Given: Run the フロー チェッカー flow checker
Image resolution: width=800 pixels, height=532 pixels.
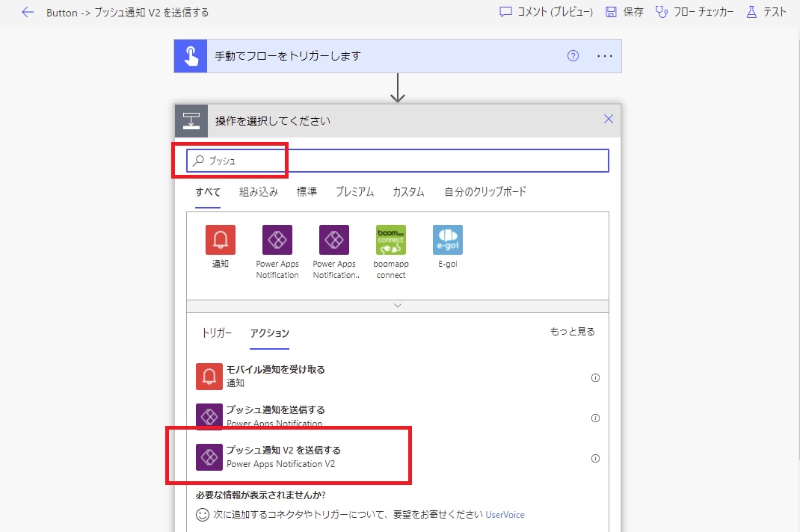Looking at the screenshot, I should click(x=695, y=12).
